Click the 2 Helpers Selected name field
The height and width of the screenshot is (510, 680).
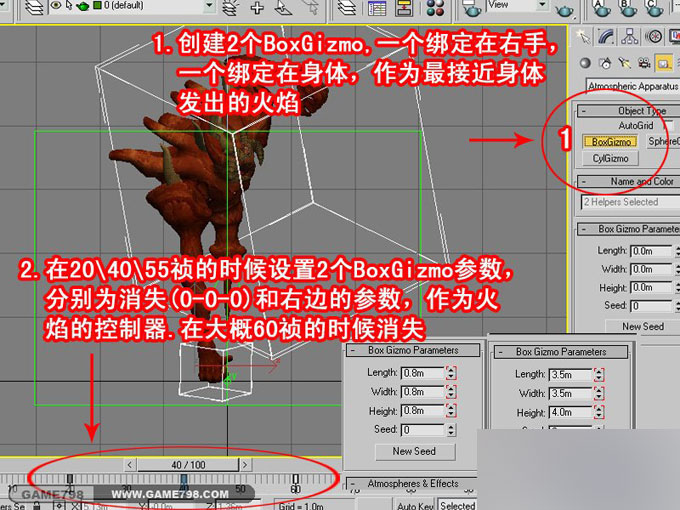(x=631, y=202)
